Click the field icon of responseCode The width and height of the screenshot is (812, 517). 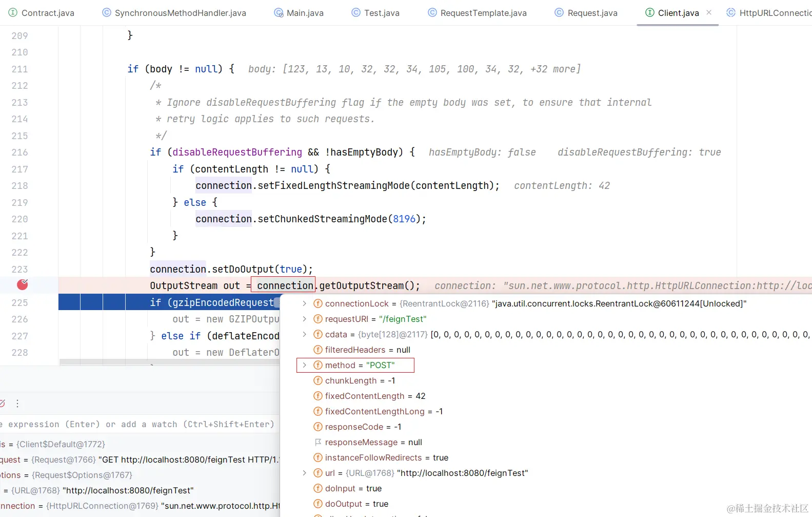click(x=318, y=427)
